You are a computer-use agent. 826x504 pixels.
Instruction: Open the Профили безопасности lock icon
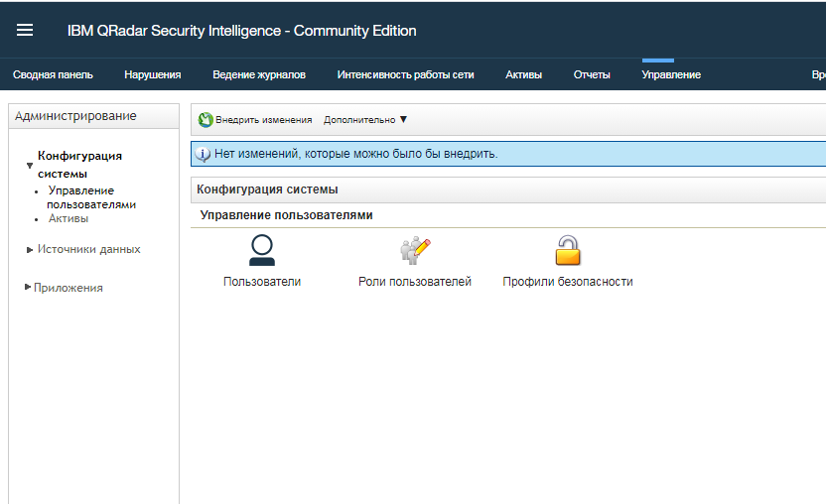(x=567, y=250)
